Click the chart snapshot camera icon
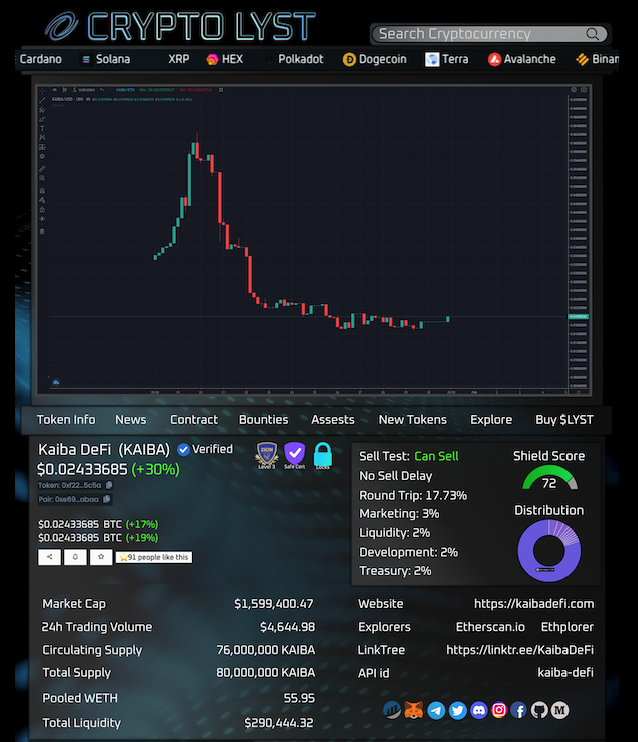 tap(584, 90)
